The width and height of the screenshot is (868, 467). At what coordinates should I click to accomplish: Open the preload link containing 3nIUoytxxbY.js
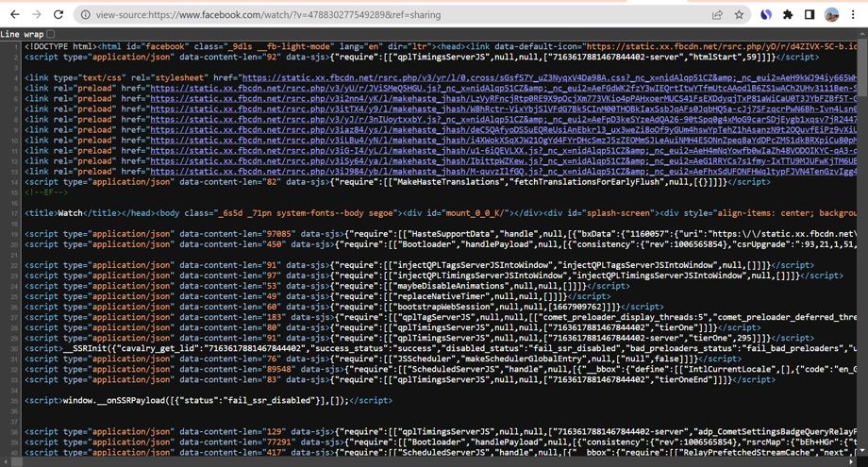coord(503,120)
